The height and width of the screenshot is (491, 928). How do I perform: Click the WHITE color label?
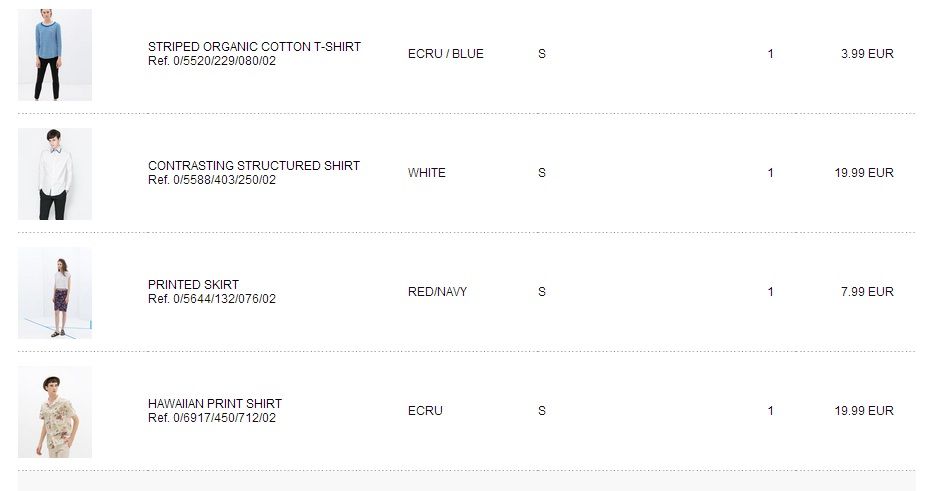(x=427, y=173)
